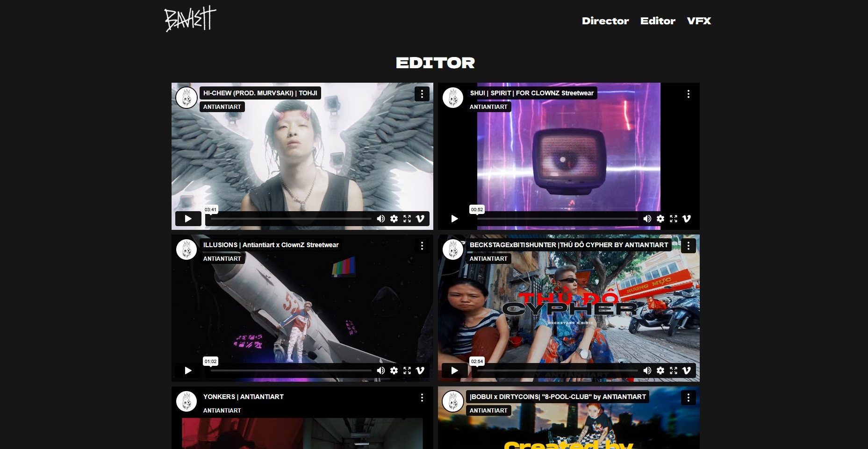Click the SHUI SPIRIT channel avatar
Viewport: 868px width, 449px height.
(452, 98)
